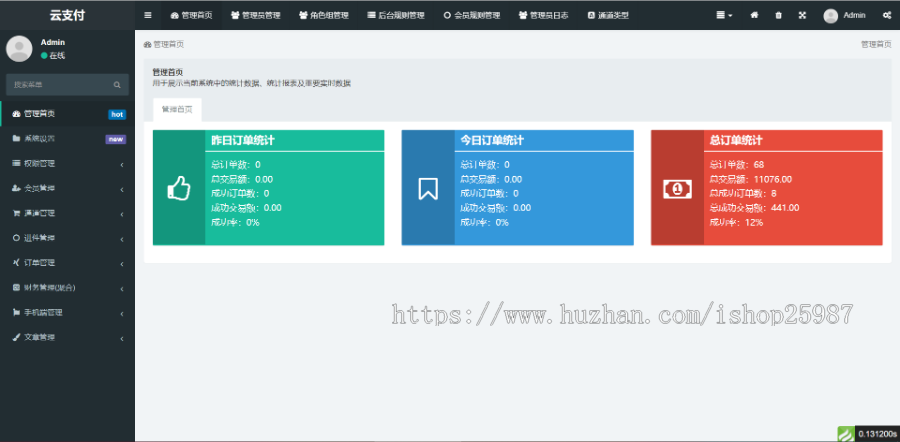The height and width of the screenshot is (442, 900).
Task: Open the 管理员日志 top tab
Action: click(x=543, y=15)
